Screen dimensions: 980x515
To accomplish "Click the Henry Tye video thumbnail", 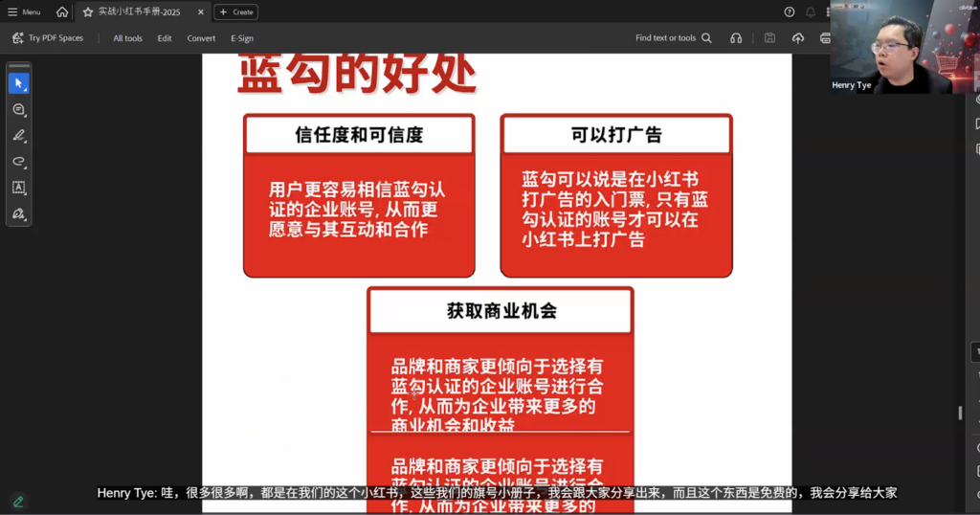I will pos(903,47).
